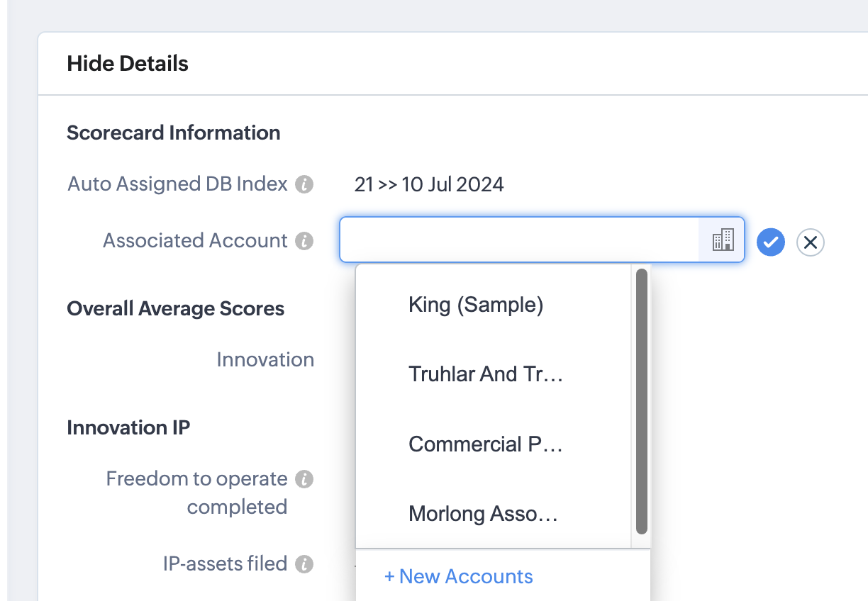Click the account dropdown scrollbar
This screenshot has height=601, width=868.
click(642, 400)
